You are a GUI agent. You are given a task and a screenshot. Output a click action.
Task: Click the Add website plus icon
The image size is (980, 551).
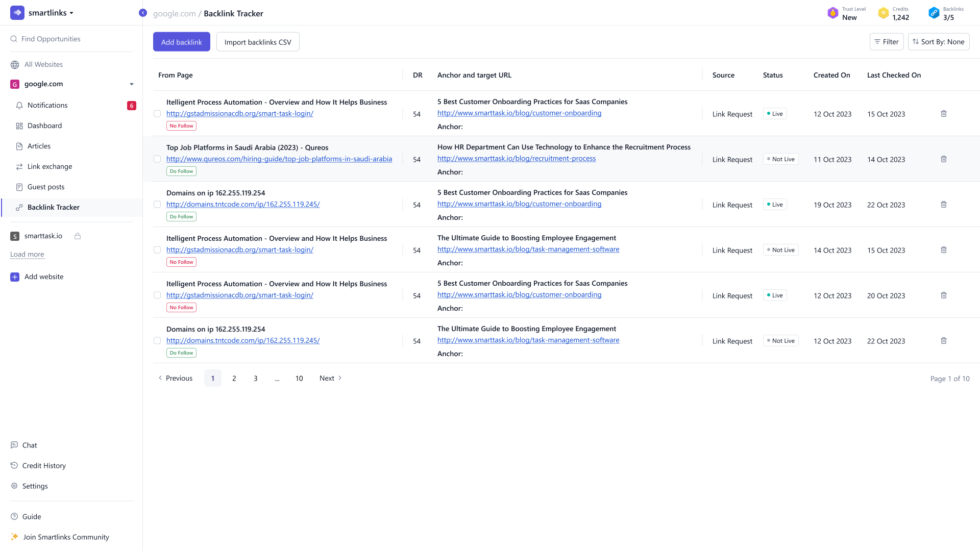(x=15, y=277)
